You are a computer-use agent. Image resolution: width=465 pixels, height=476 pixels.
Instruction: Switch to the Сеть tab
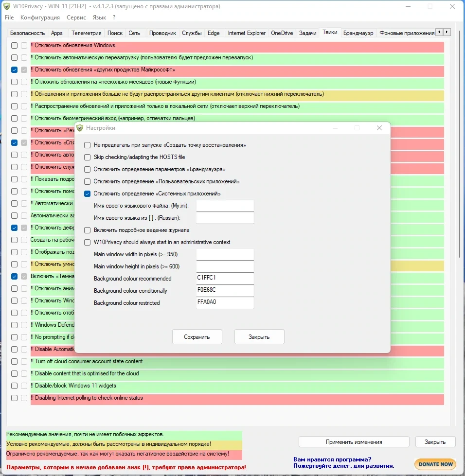point(134,33)
